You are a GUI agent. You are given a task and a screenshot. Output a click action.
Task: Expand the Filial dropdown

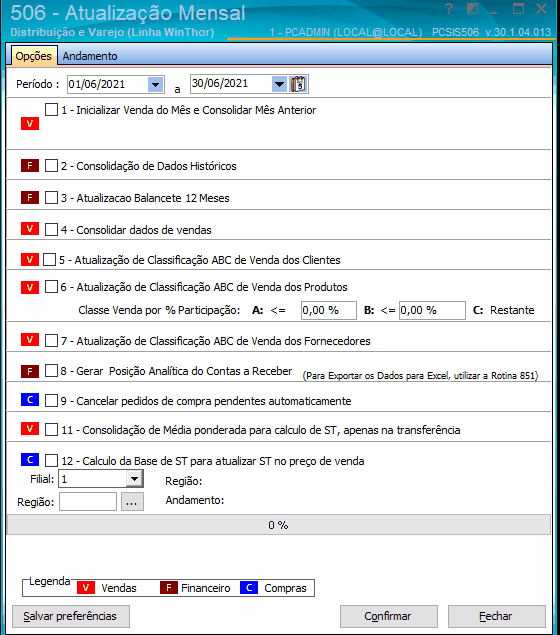tap(134, 479)
